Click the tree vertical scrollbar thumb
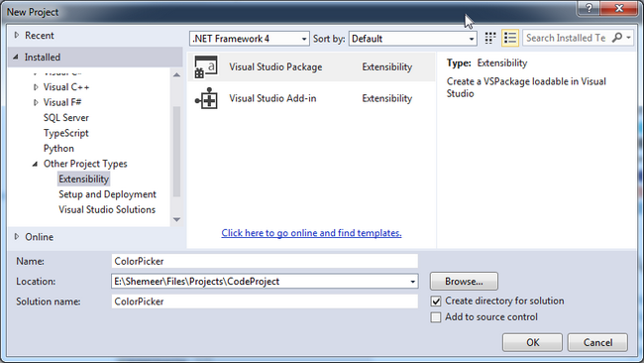 (176, 152)
